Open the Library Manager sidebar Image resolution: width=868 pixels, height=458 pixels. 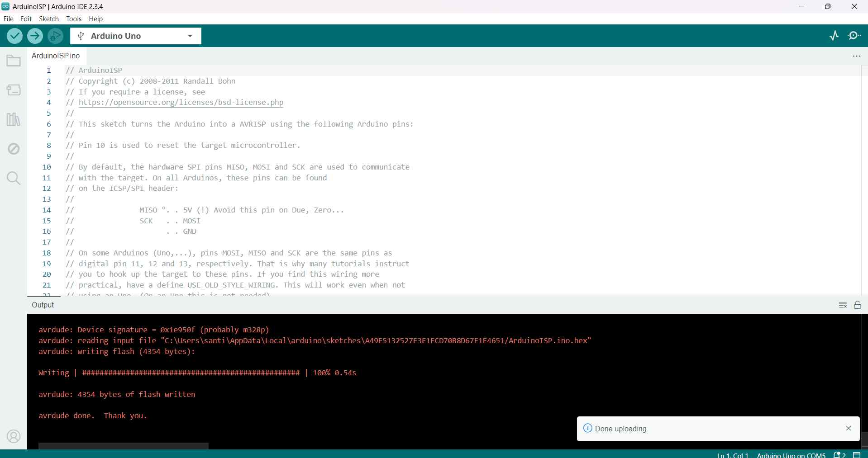[14, 119]
